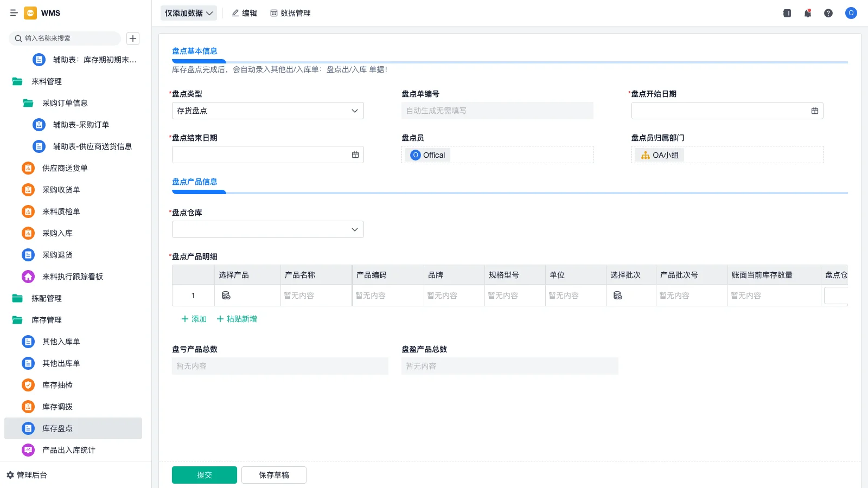
Task: Click the 产品编码 column header
Action: click(388, 275)
